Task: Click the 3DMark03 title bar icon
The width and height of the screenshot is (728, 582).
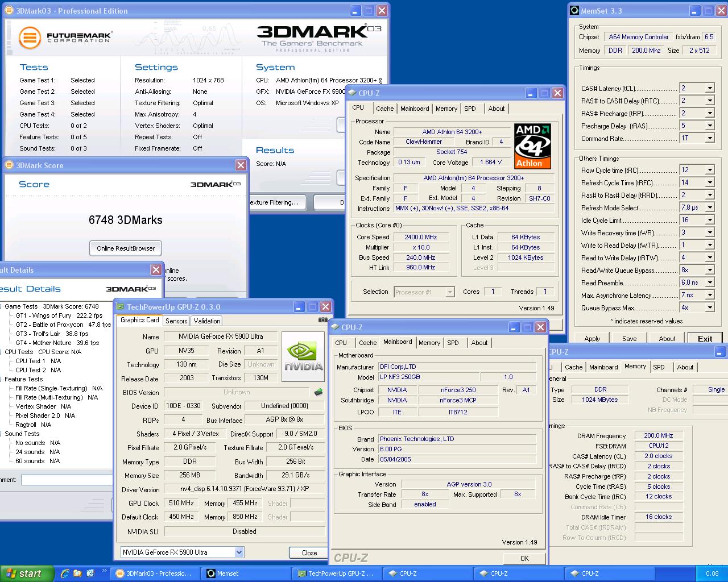Action: [10, 11]
